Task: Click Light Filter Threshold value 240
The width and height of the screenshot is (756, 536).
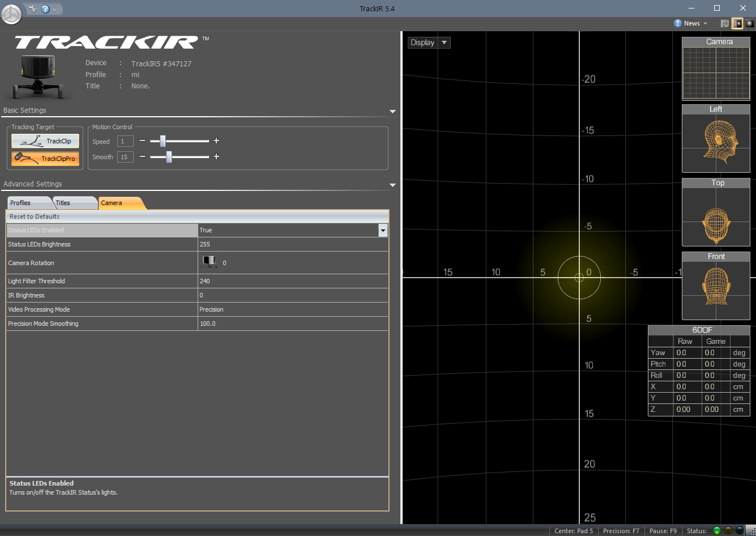Action: 293,281
